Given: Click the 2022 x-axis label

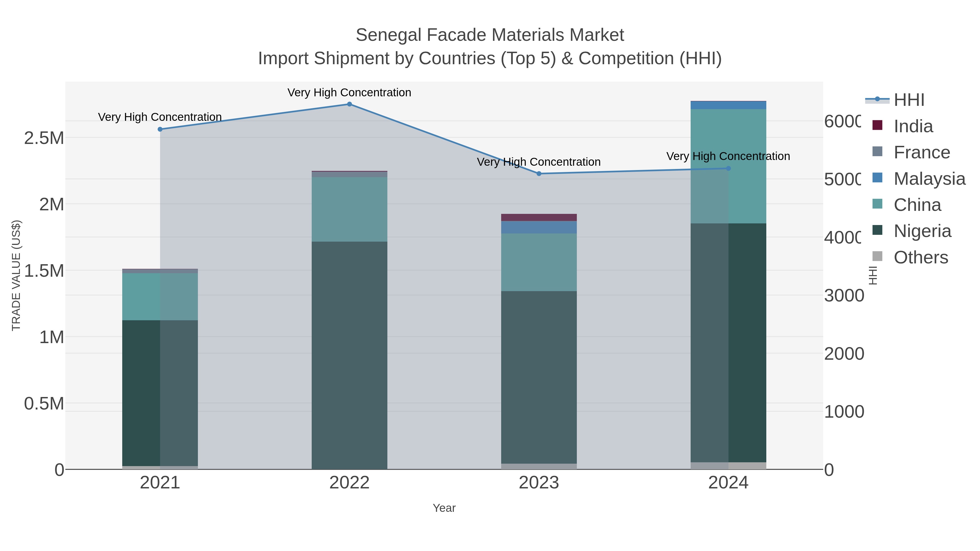Looking at the screenshot, I should pos(349,483).
